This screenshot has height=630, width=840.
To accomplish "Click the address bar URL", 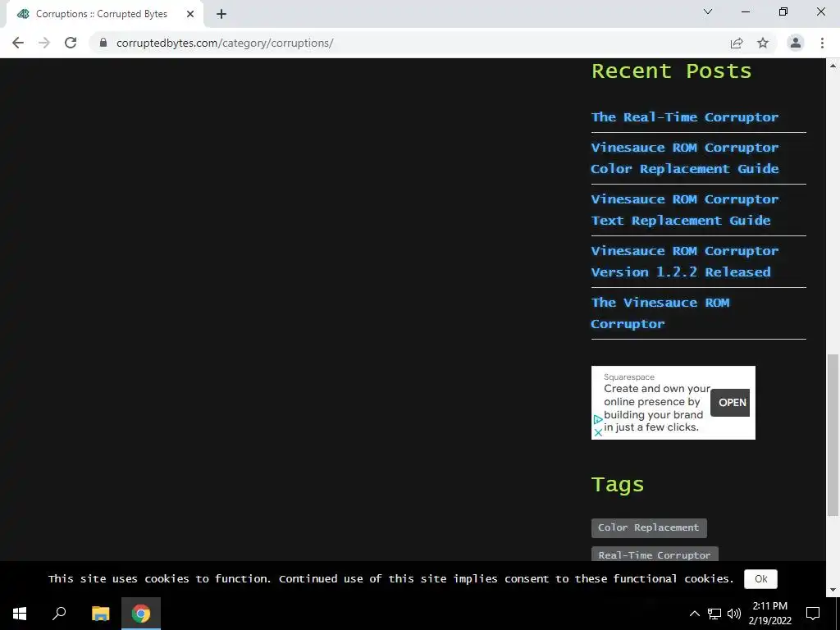I will click(x=225, y=43).
